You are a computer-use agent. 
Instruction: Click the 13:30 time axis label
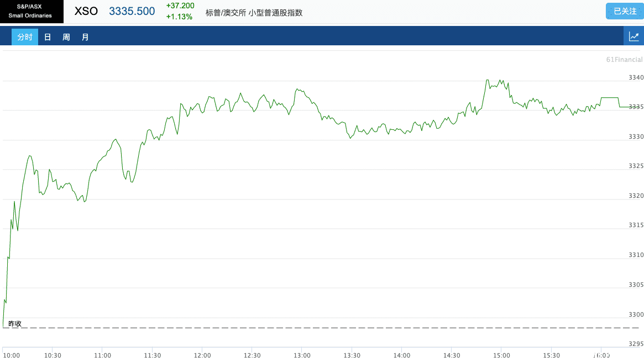(352, 355)
